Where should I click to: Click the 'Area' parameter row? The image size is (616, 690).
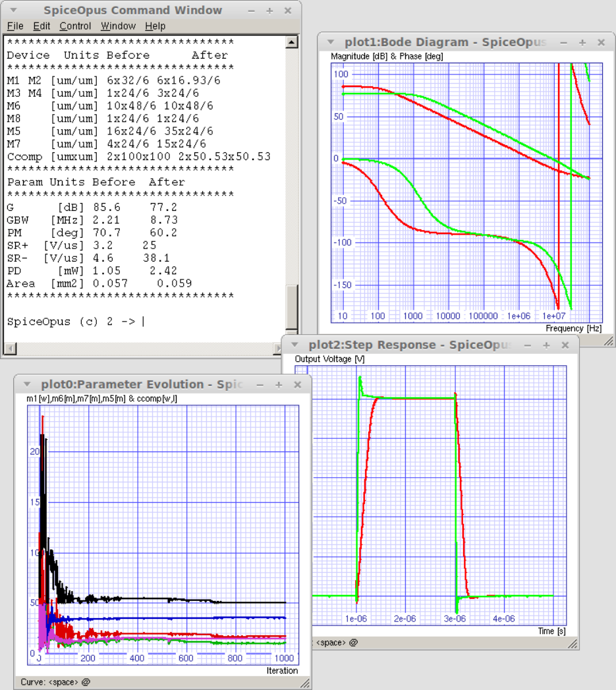tap(99, 284)
